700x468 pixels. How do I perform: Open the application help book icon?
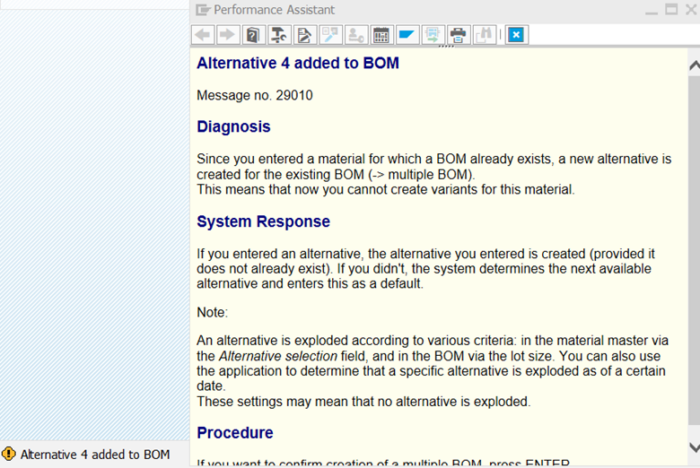point(253,35)
